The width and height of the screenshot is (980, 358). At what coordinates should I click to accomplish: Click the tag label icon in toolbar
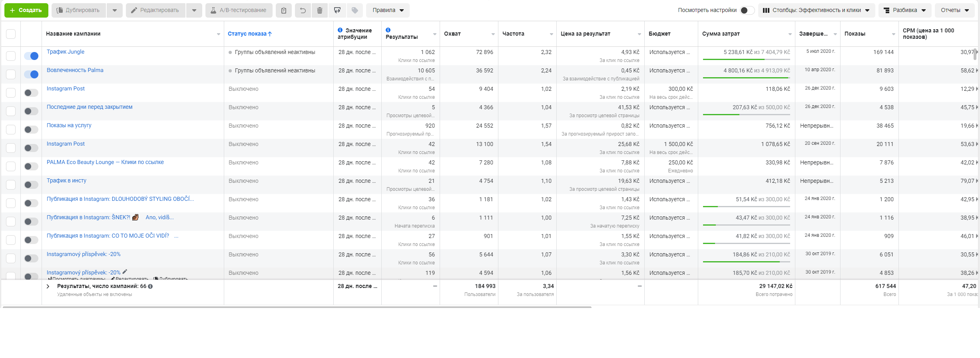pyautogui.click(x=355, y=10)
